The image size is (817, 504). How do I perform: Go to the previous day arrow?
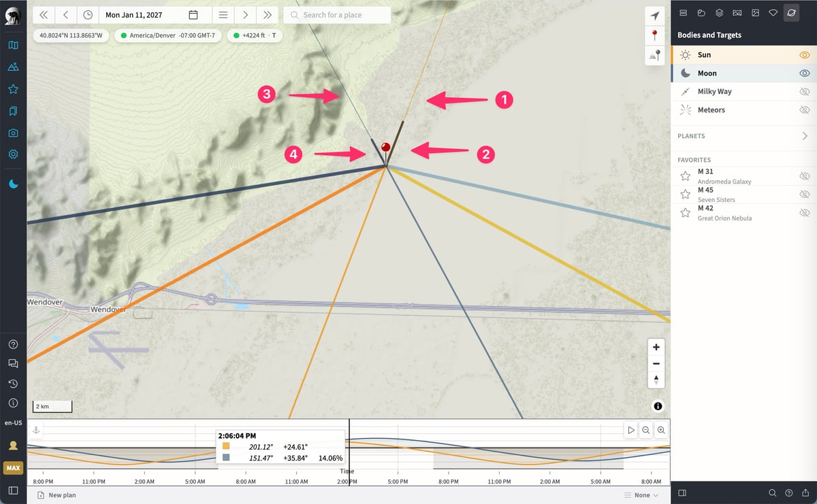65,15
